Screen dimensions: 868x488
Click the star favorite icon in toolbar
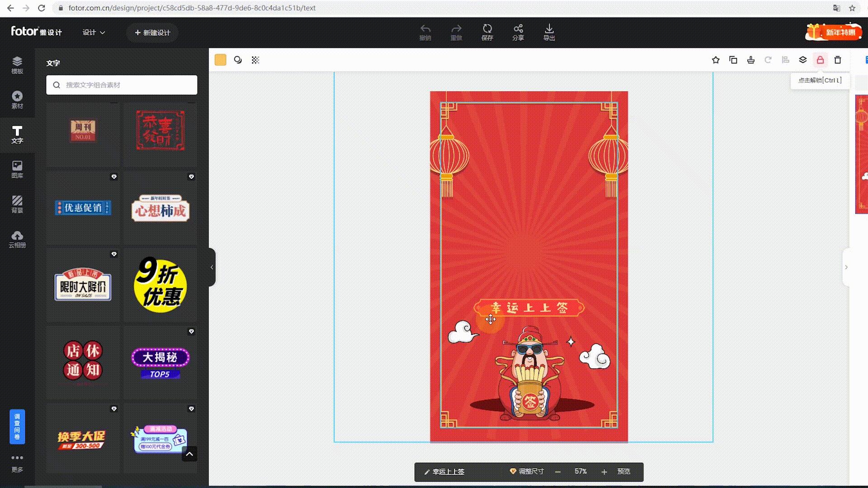[x=716, y=60]
